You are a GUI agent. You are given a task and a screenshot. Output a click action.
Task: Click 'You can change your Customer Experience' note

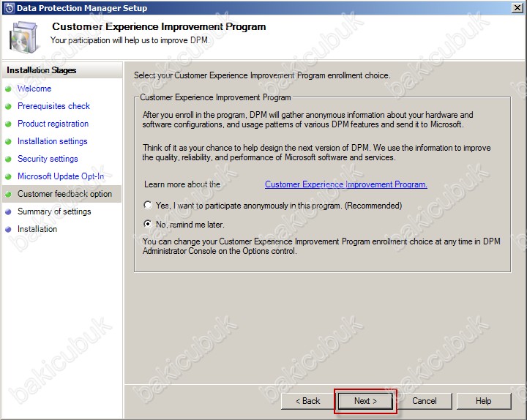point(321,246)
